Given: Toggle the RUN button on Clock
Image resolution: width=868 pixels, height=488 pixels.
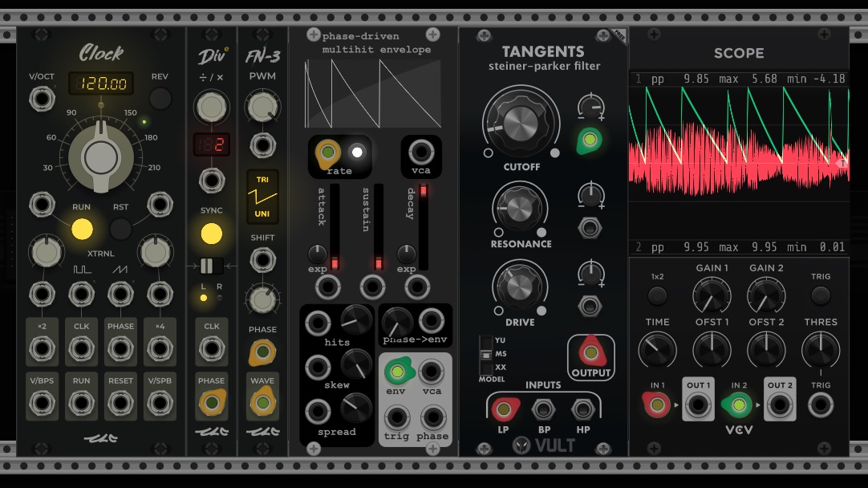Looking at the screenshot, I should (82, 229).
